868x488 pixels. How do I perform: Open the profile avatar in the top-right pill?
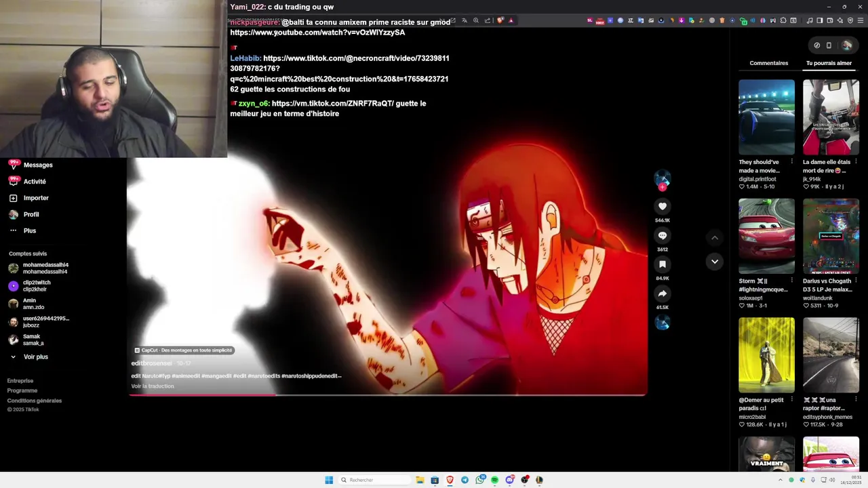846,45
